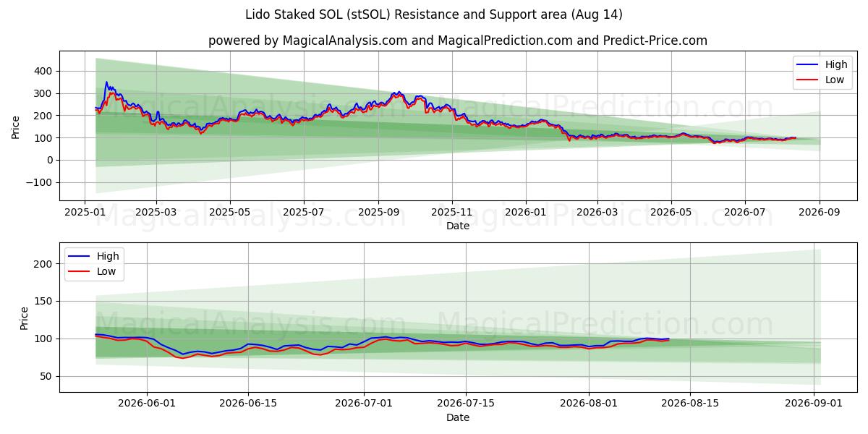Click the '200' price tick on the lower chart

[44, 264]
